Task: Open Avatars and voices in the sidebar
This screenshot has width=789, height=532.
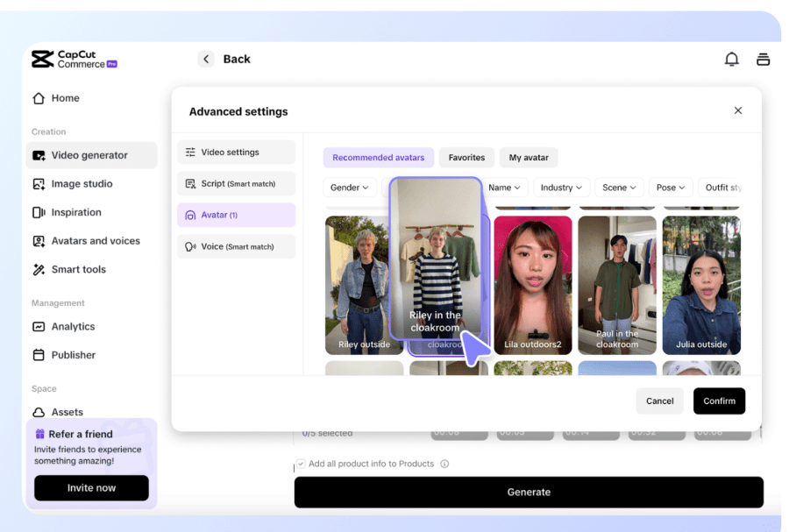Action: pos(95,241)
